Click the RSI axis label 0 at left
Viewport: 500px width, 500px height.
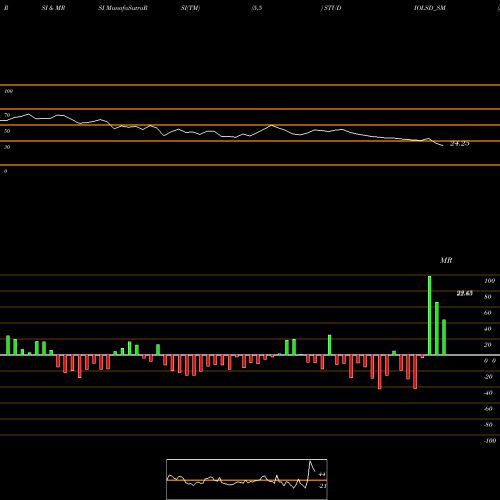point(5,171)
